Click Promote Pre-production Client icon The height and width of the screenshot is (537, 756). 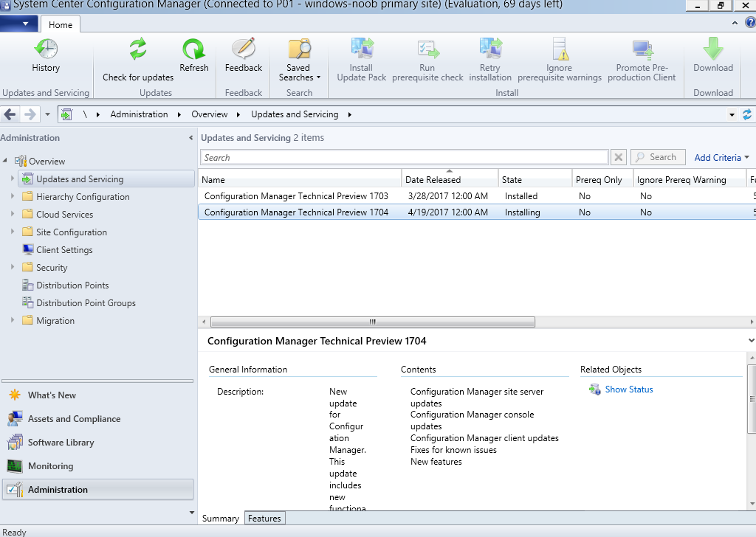[642, 49]
